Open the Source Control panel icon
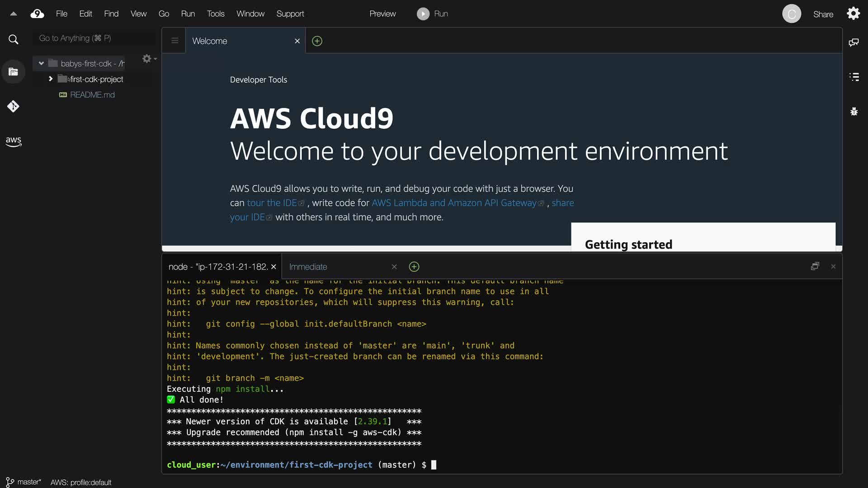 point(13,107)
